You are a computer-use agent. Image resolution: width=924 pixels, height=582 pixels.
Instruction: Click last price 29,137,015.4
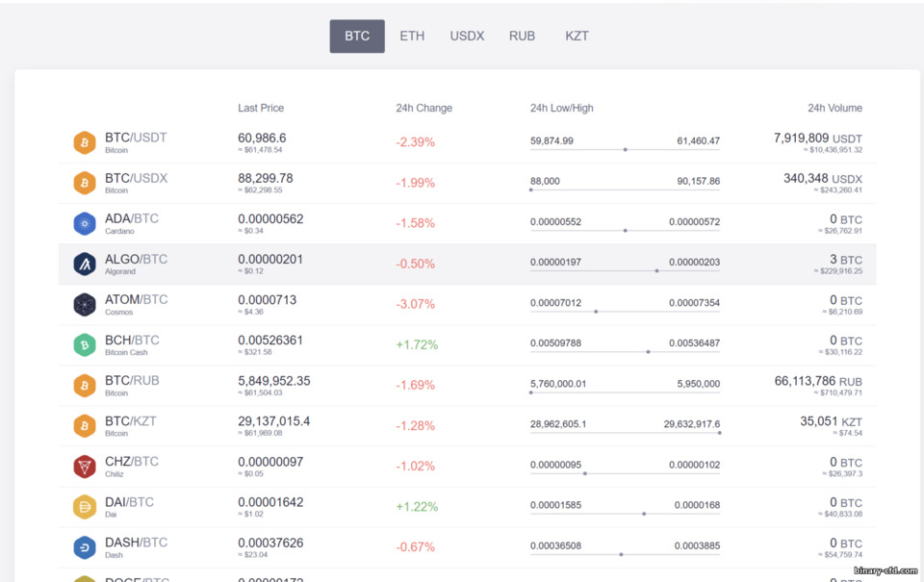coord(274,421)
